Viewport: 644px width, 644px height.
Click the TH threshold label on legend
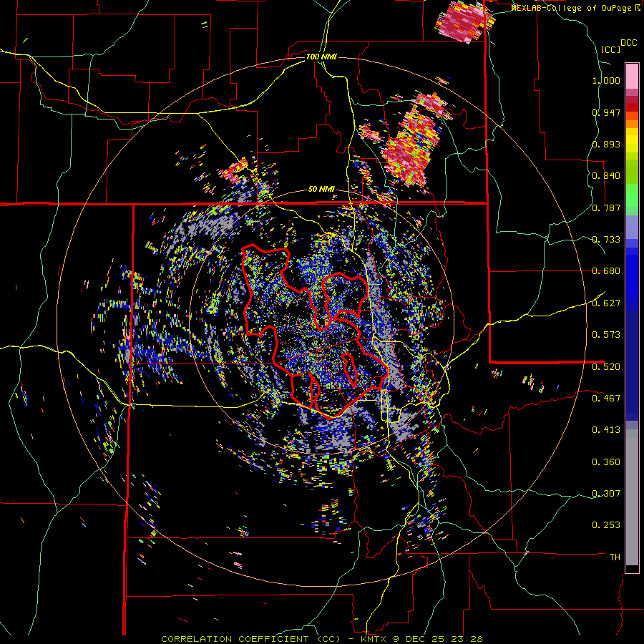click(615, 557)
